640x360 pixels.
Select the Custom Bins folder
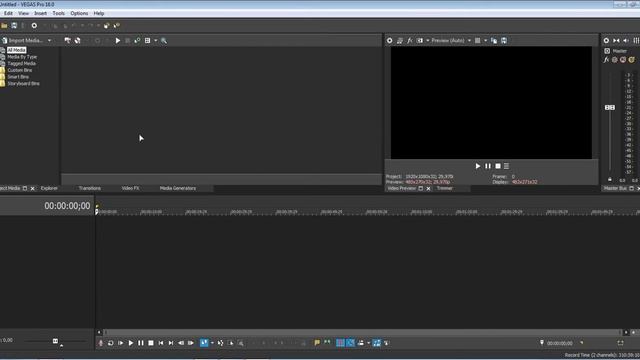point(20,70)
